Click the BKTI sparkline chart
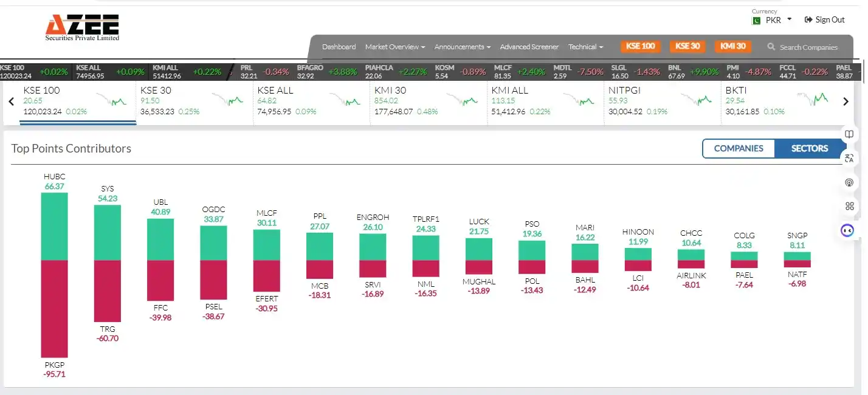Image resolution: width=868 pixels, height=395 pixels. click(813, 100)
